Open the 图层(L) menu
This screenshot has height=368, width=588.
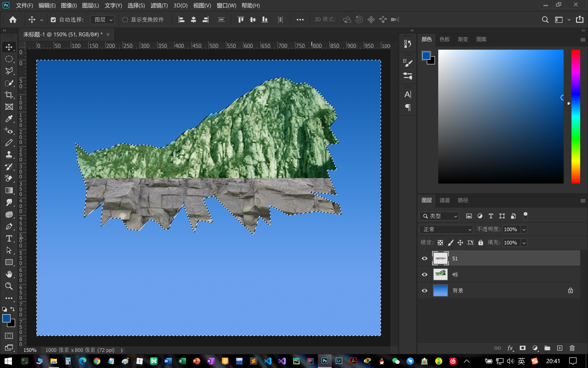click(x=91, y=5)
